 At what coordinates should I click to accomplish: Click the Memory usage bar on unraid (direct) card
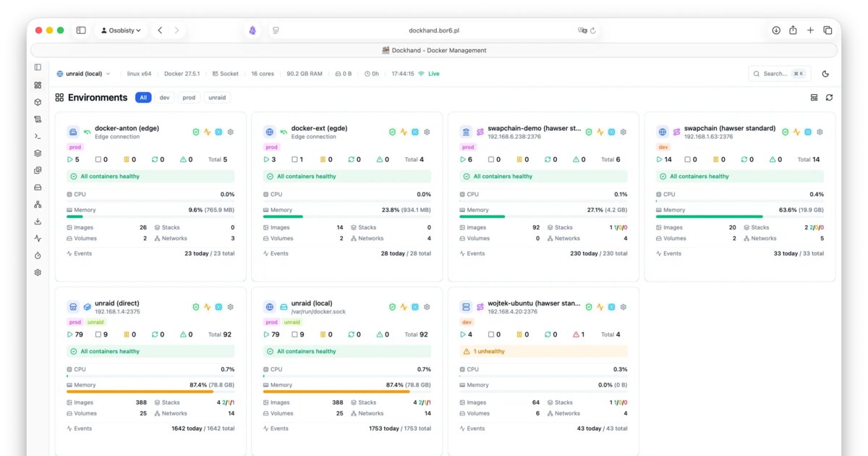150,392
